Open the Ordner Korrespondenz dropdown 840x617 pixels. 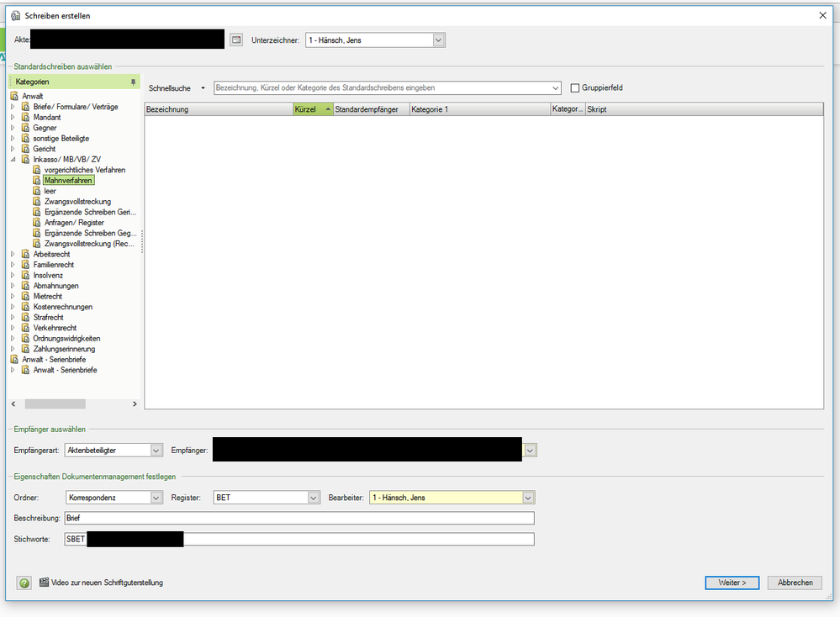point(156,498)
